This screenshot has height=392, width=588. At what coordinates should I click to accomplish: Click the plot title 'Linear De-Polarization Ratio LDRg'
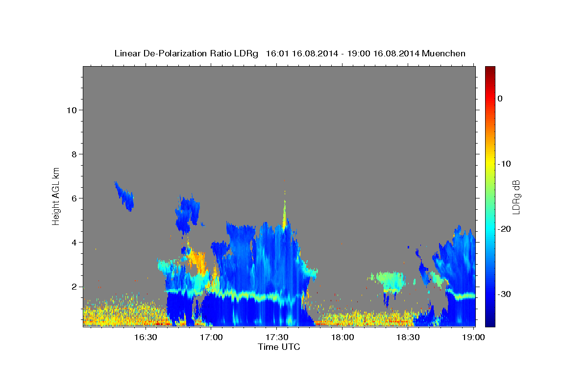coord(186,53)
